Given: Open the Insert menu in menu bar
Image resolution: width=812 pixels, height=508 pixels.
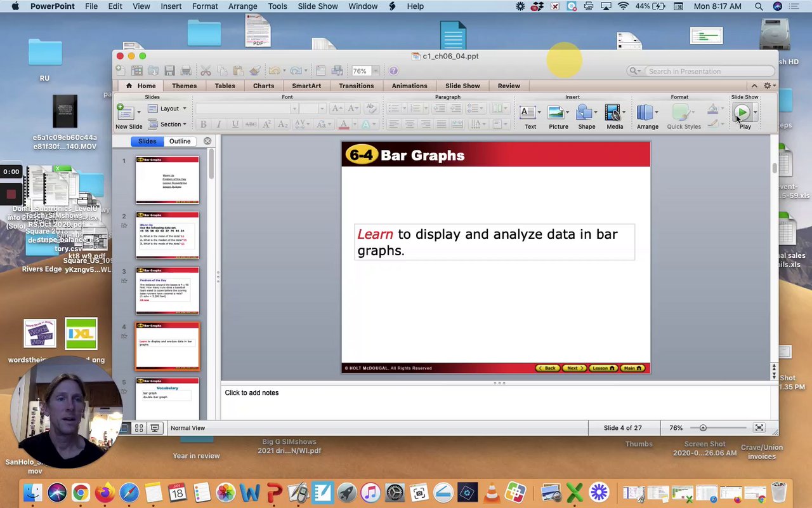Looking at the screenshot, I should coord(171,6).
